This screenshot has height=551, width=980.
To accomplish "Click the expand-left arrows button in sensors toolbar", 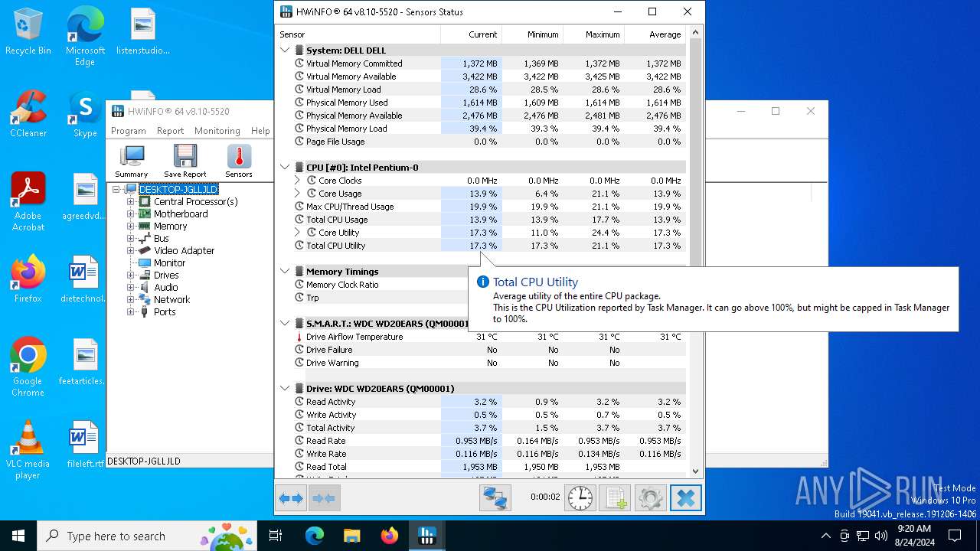I will (x=291, y=498).
